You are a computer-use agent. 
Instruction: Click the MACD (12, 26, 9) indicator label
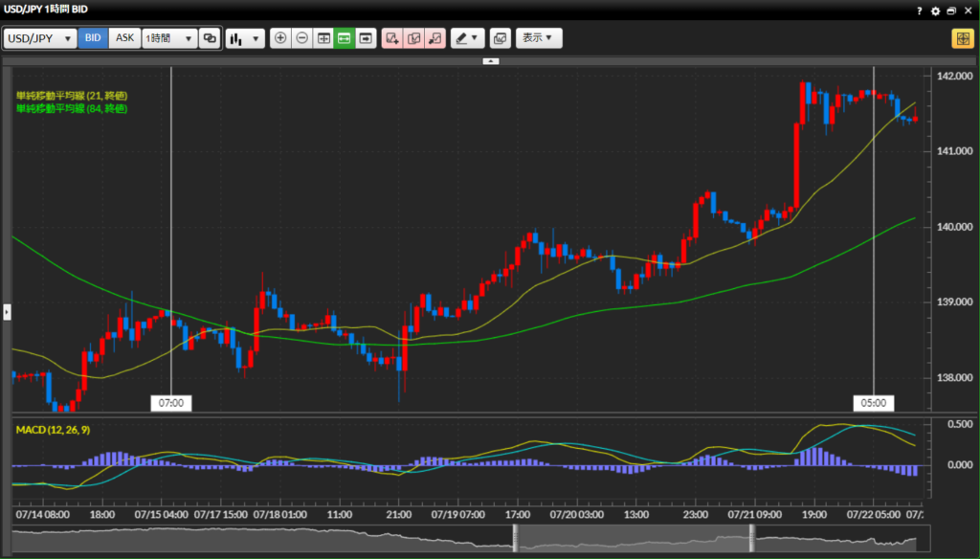59,429
